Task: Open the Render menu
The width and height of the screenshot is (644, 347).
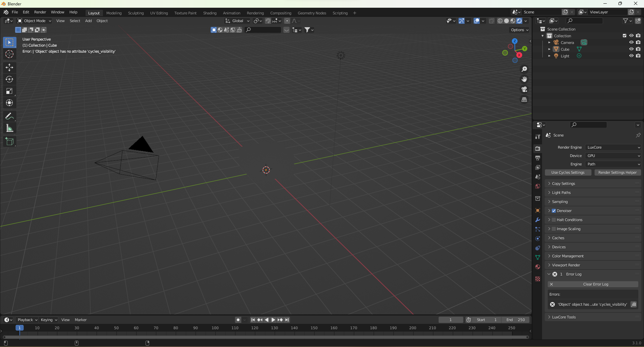Action: tap(40, 12)
